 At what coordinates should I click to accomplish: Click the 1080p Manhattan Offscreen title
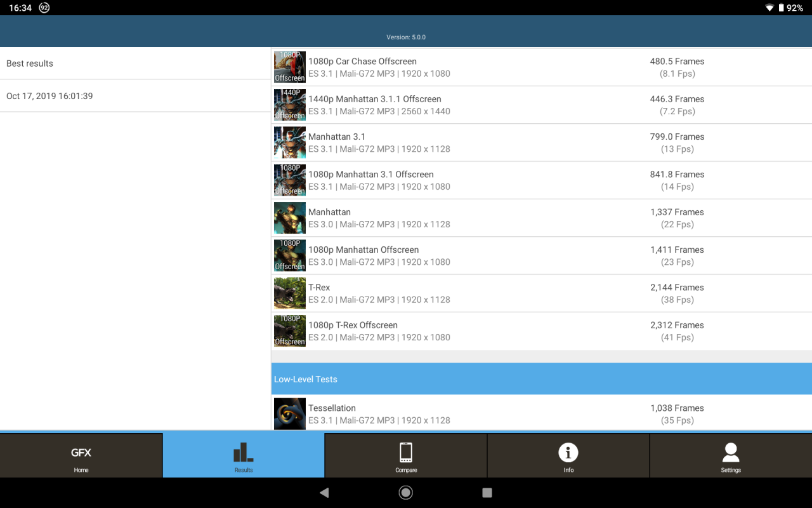point(363,250)
